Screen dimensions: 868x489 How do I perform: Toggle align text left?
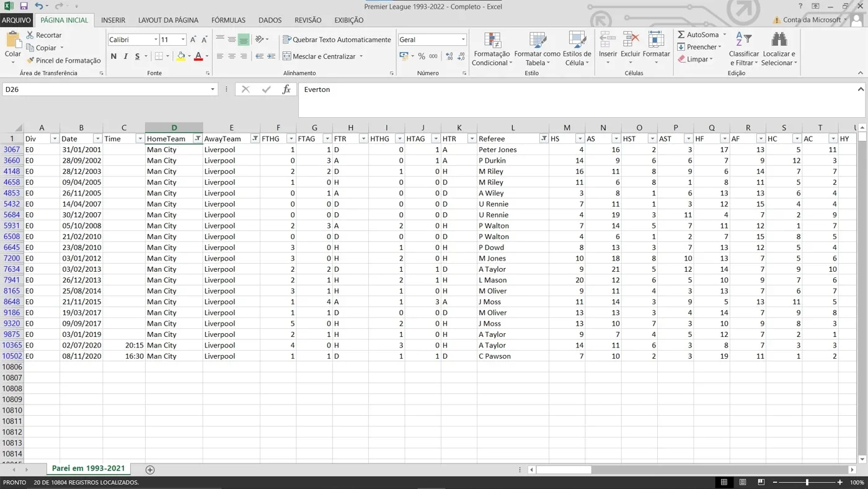(x=220, y=56)
